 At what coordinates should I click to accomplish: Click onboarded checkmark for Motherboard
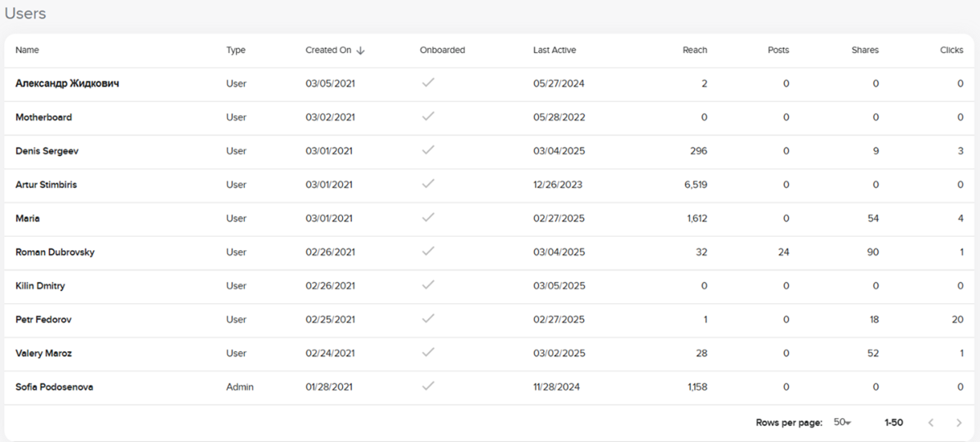(428, 117)
